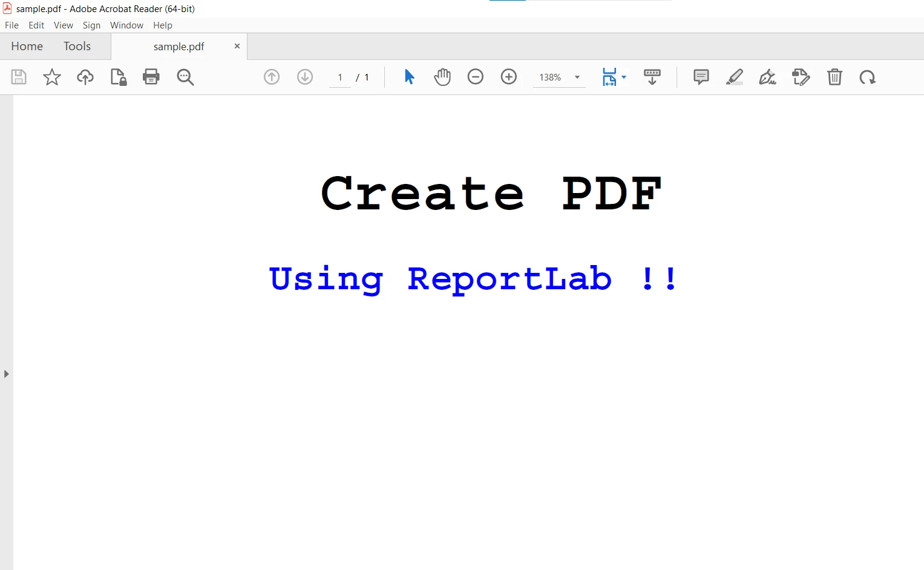Click the blue 'Using ReportLab !!' text
Viewport: 924px width, 570px height.
pos(473,280)
